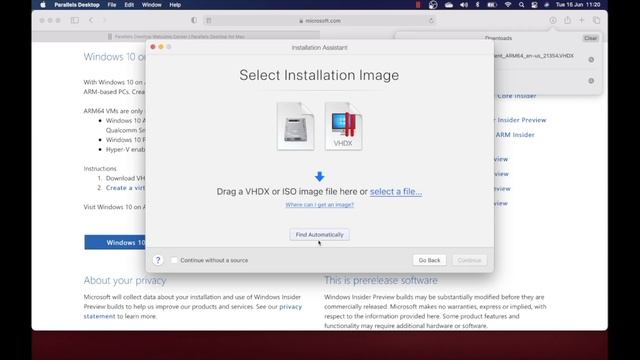Clear the Safari downloads list
Screen dimensions: 640x360
click(590, 38)
